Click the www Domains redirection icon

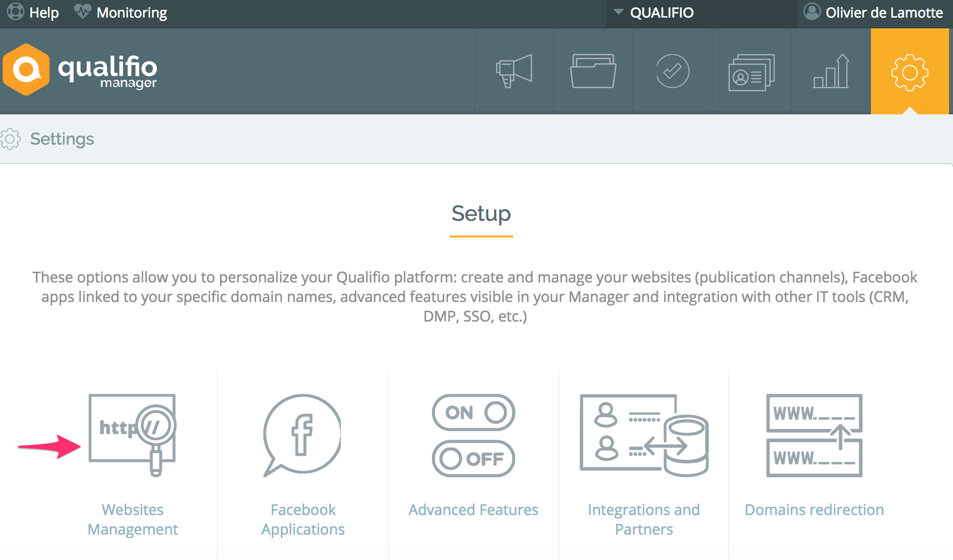814,435
